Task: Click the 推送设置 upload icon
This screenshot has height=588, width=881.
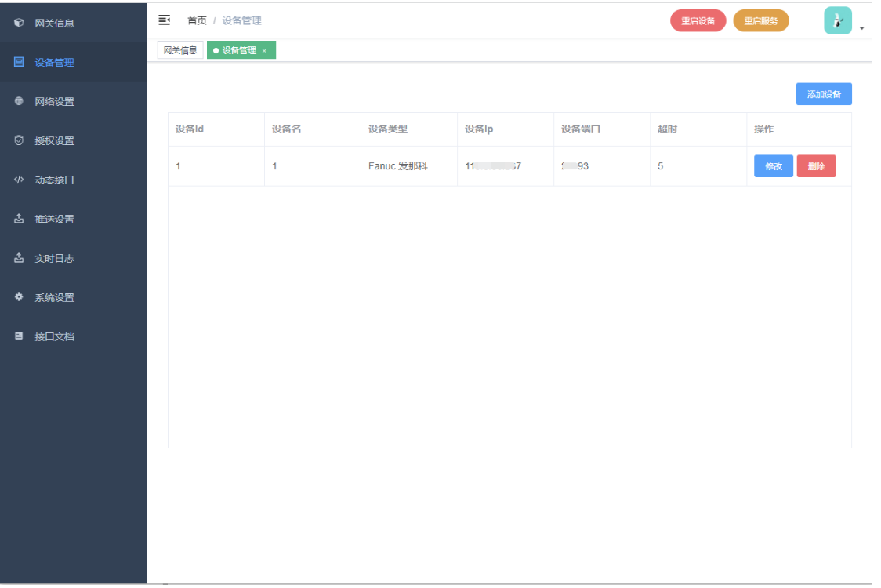Action: point(20,219)
